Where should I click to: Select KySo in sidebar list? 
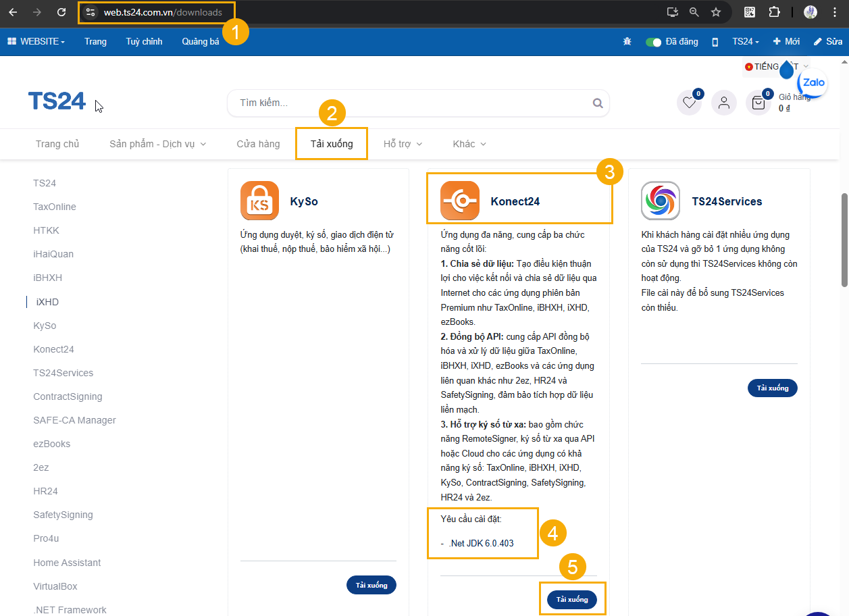coord(45,326)
